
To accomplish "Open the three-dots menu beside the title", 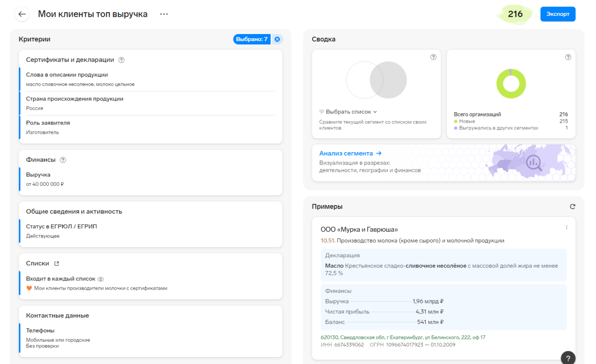I will click(x=164, y=14).
